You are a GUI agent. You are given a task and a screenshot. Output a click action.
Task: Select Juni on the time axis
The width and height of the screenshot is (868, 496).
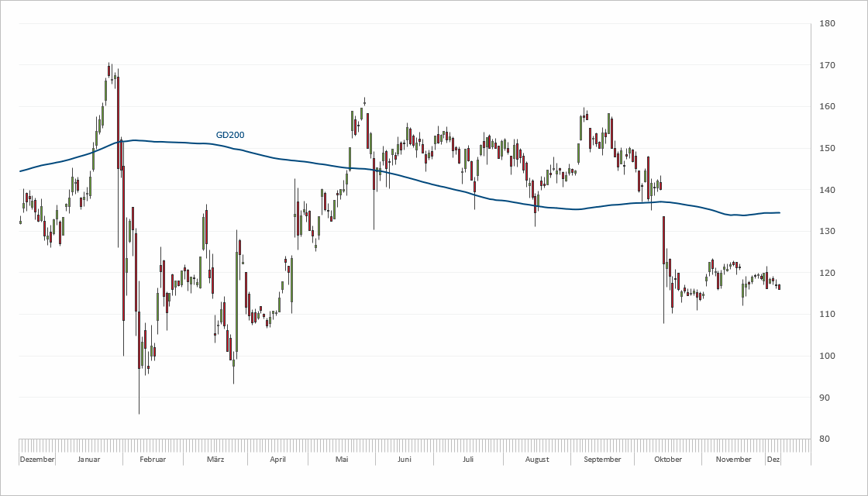pyautogui.click(x=404, y=459)
